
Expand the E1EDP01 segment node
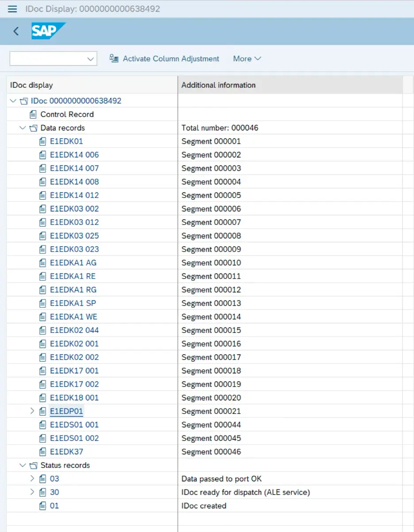(x=32, y=411)
